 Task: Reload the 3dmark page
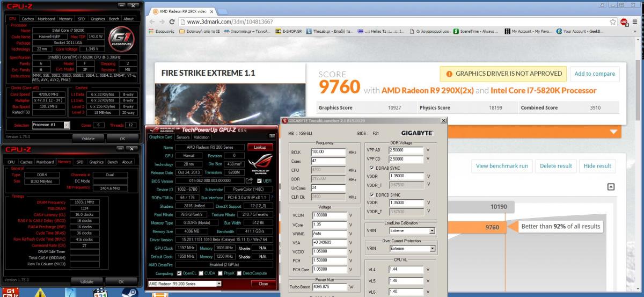coord(172,21)
